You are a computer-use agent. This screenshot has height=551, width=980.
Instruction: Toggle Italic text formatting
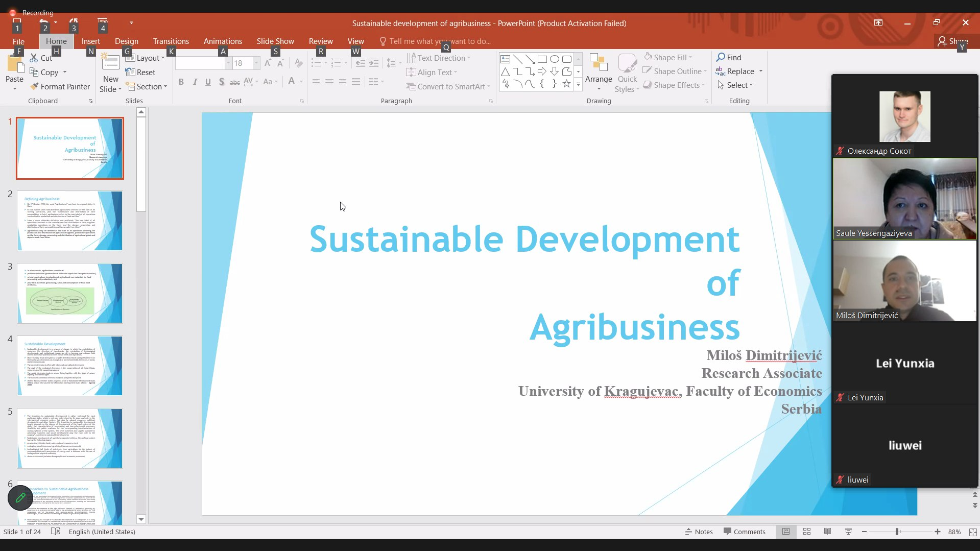point(195,82)
